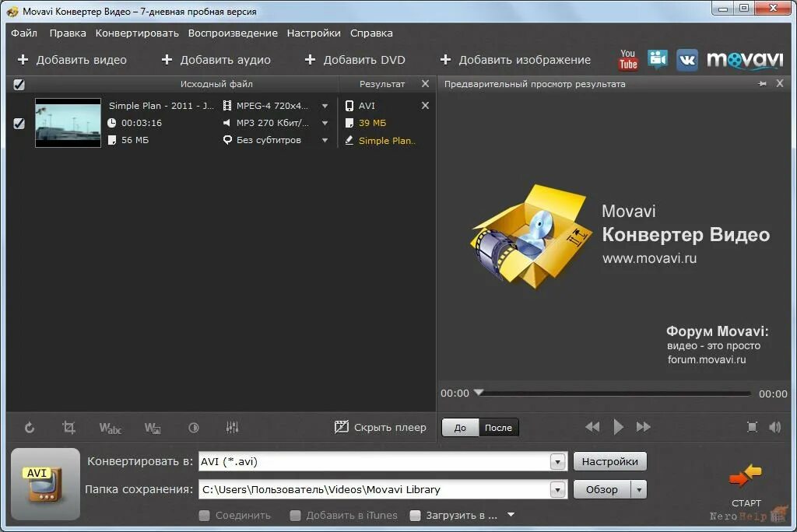Open the Справка menu
Viewport: 797px width, 532px height.
(x=371, y=33)
